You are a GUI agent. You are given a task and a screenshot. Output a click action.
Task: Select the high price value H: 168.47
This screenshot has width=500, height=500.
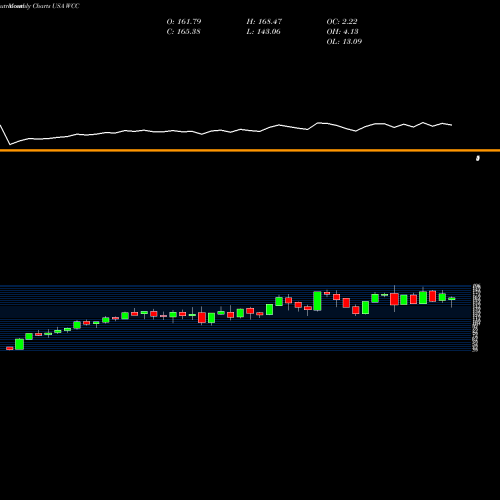[x=264, y=22]
